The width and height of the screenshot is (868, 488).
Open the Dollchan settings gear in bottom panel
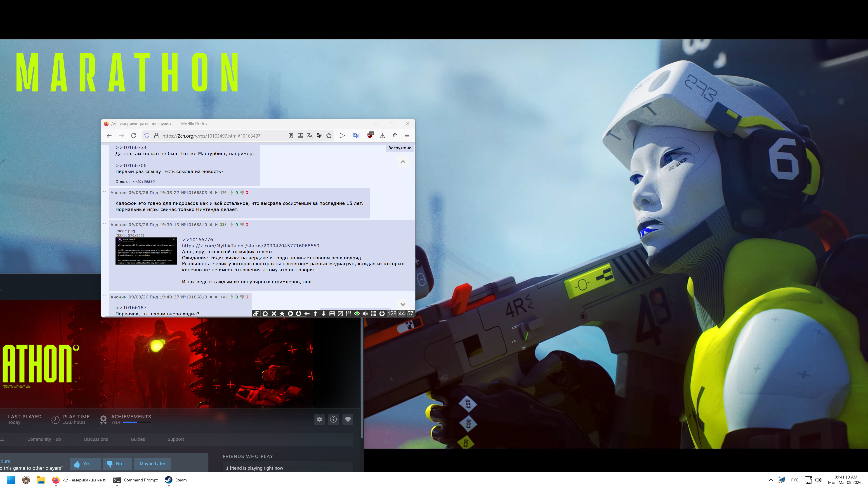pos(266,314)
